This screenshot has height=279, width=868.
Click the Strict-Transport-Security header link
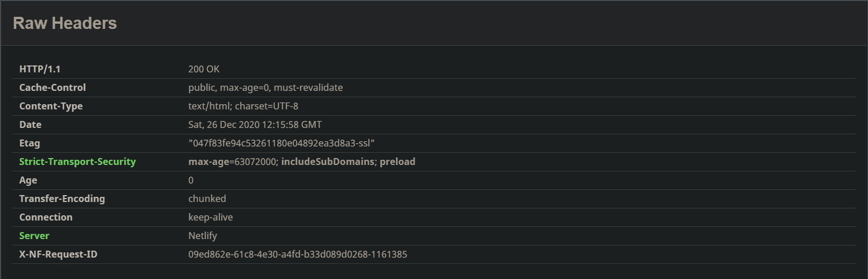(x=77, y=162)
